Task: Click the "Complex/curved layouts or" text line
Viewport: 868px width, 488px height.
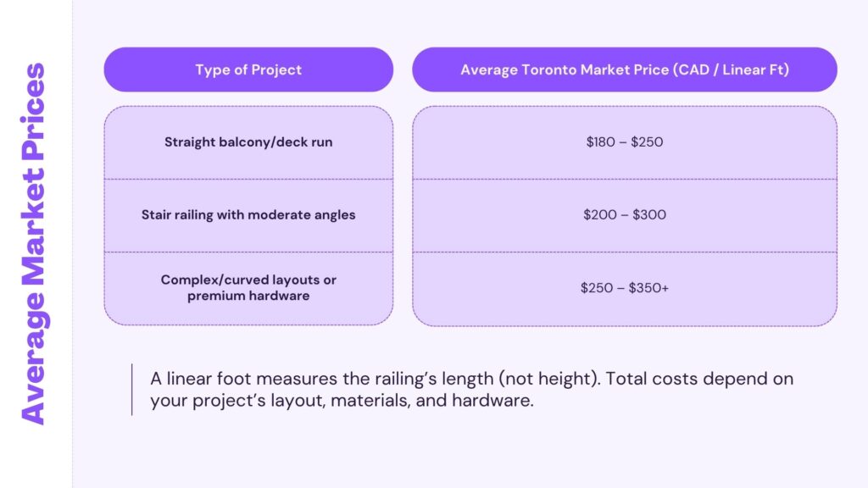Action: [x=248, y=280]
